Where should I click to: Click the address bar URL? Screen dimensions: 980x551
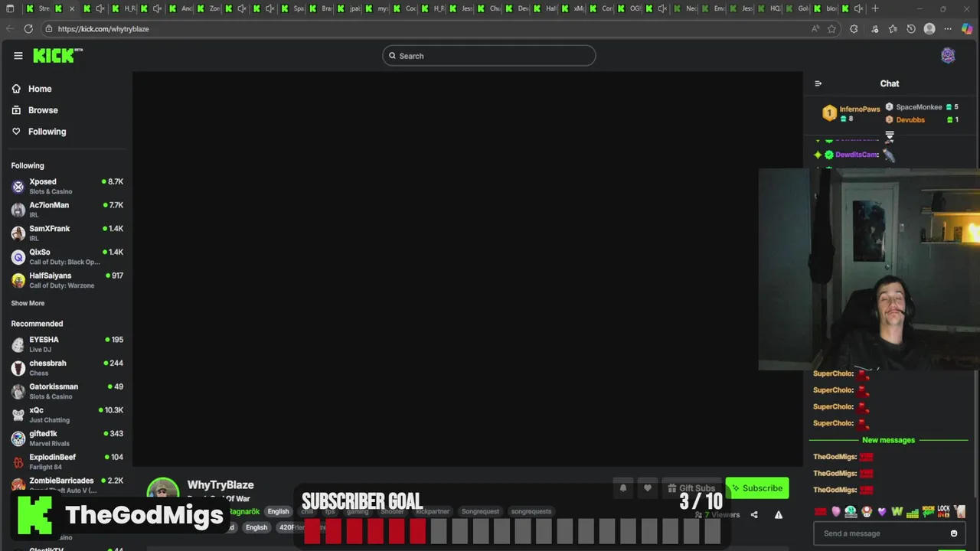[x=103, y=29]
